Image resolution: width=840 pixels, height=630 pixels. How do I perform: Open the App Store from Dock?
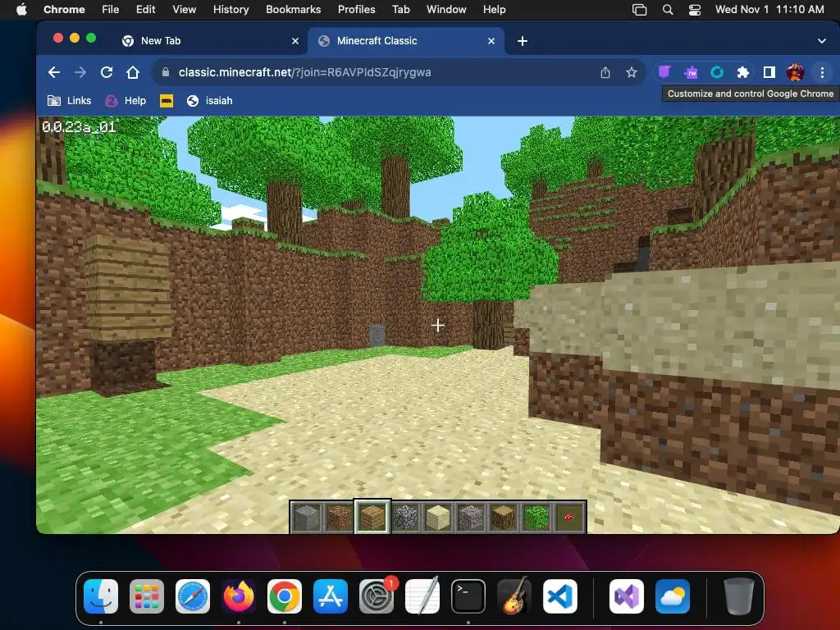pyautogui.click(x=331, y=596)
